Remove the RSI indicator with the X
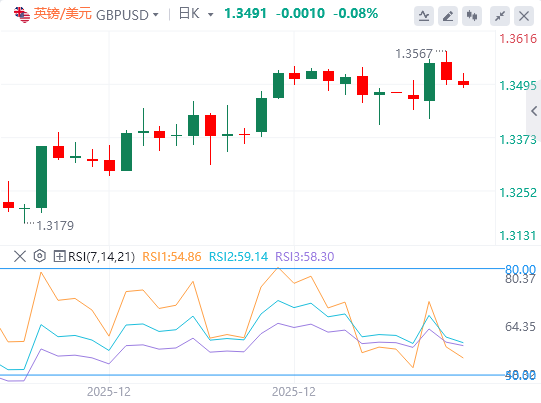 (20, 256)
